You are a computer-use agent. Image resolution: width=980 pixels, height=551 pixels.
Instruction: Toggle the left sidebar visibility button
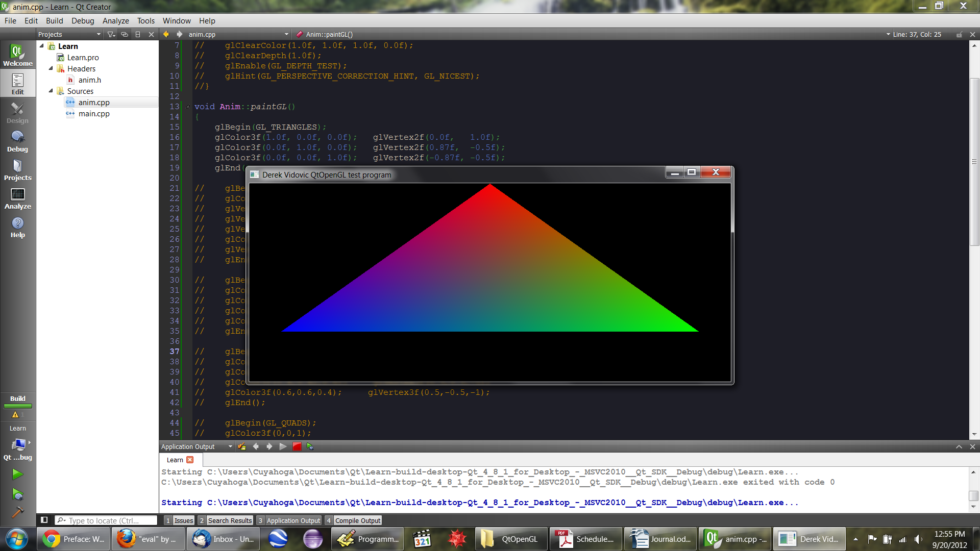[44, 520]
